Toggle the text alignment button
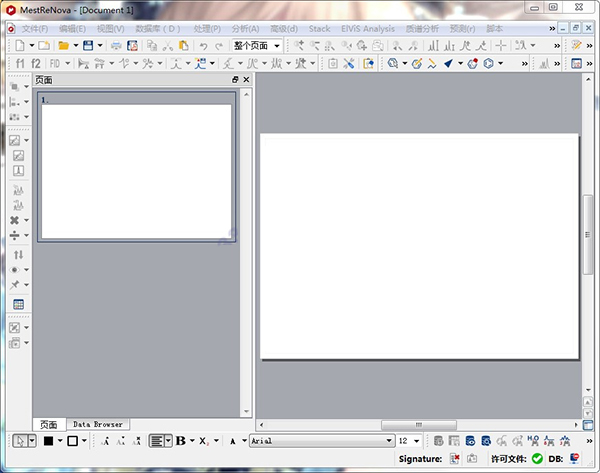This screenshot has height=473, width=600. [x=156, y=441]
